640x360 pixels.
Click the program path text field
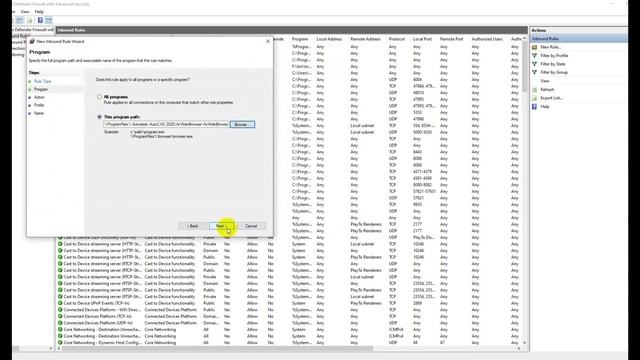166,124
